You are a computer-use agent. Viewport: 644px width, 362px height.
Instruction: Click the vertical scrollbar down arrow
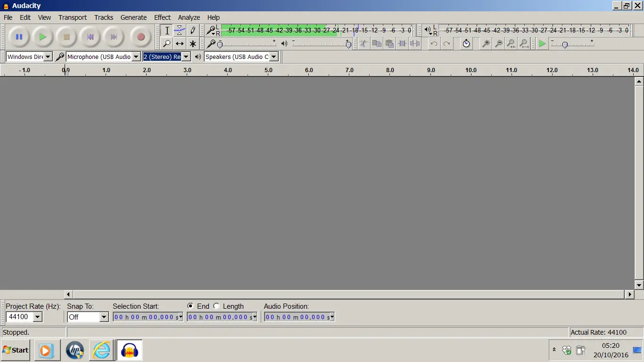pos(639,285)
